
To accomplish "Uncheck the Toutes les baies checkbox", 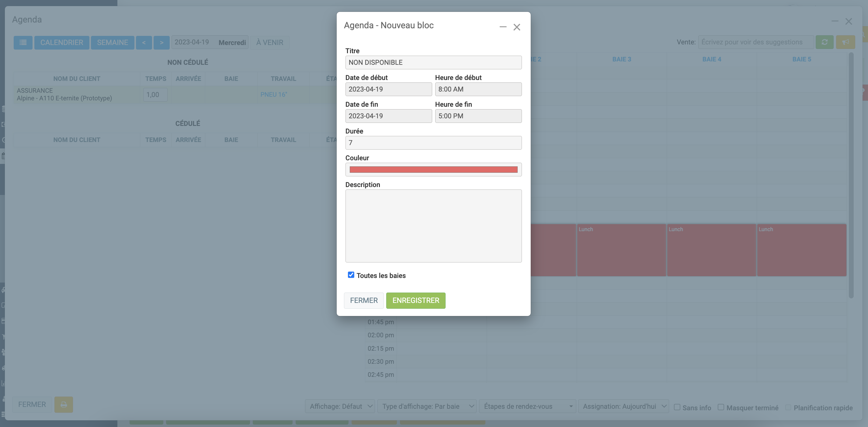I will pos(351,275).
